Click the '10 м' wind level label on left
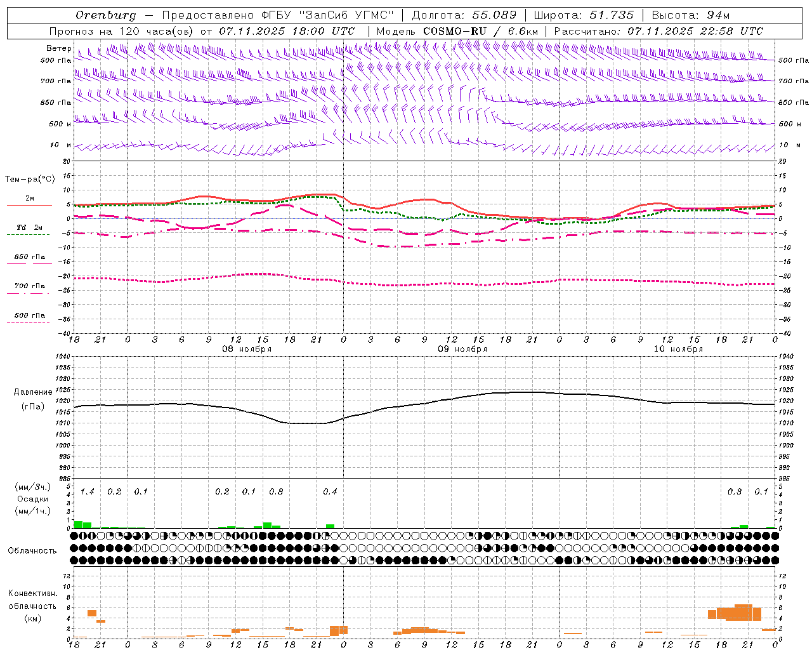This screenshot has height=650, width=812. pyautogui.click(x=60, y=145)
